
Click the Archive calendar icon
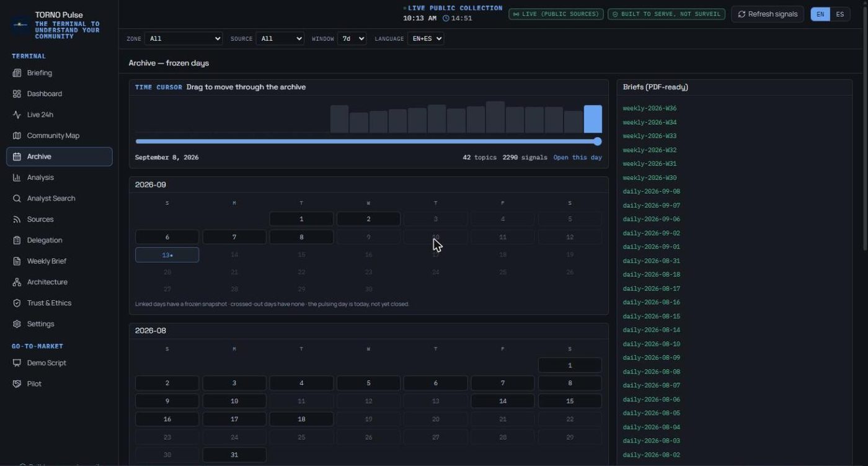tap(17, 157)
